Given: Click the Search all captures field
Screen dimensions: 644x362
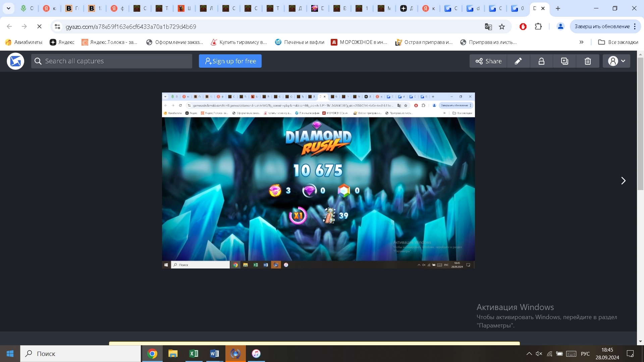Looking at the screenshot, I should [x=112, y=61].
